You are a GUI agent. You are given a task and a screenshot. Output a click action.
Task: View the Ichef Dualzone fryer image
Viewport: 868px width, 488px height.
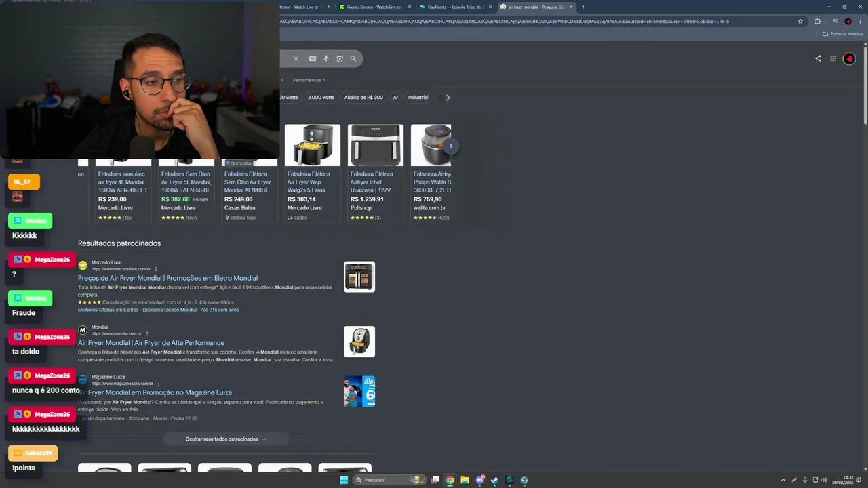(x=376, y=145)
